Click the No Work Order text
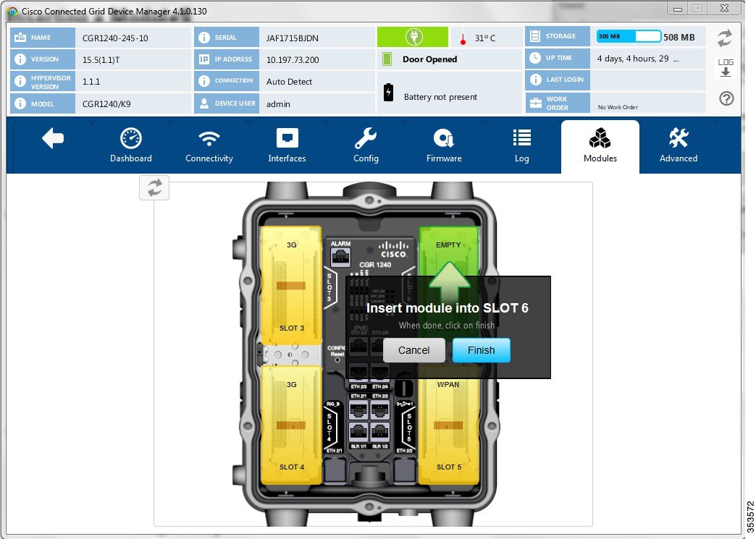 click(x=618, y=107)
